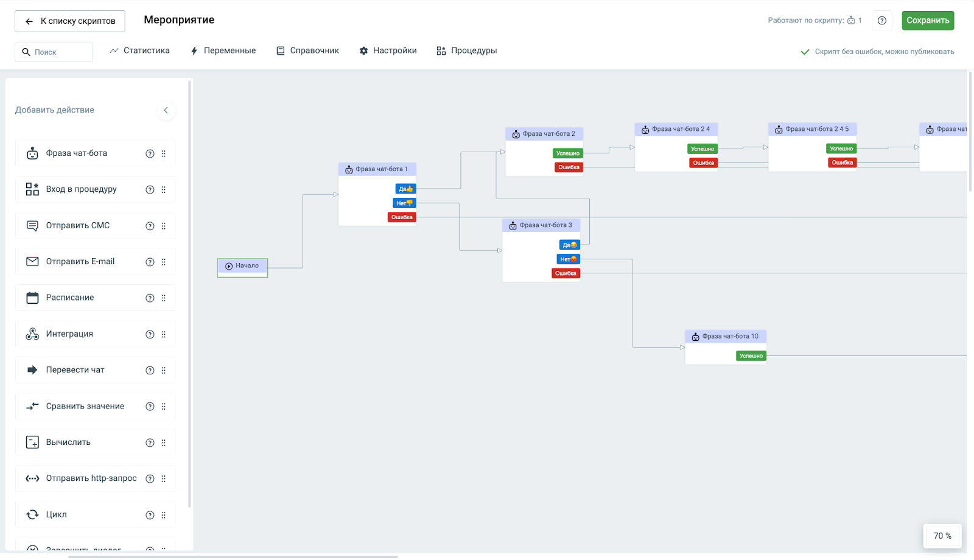Viewport: 974px width, 560px height.
Task: Click the search field Поиск
Action: (54, 52)
